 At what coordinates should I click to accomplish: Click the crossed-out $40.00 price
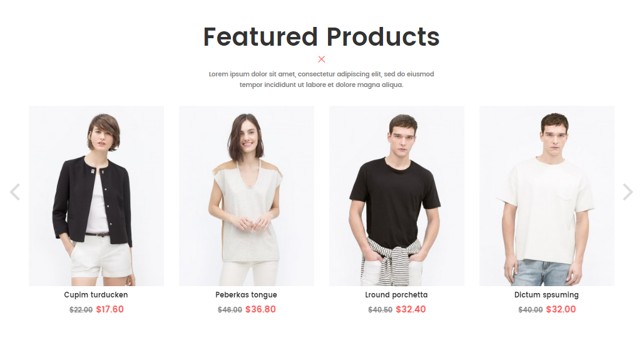pos(531,310)
